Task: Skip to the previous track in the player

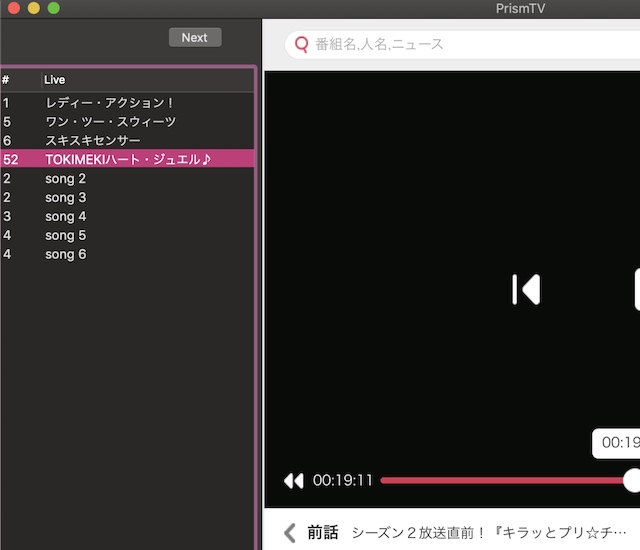Action: click(x=525, y=289)
